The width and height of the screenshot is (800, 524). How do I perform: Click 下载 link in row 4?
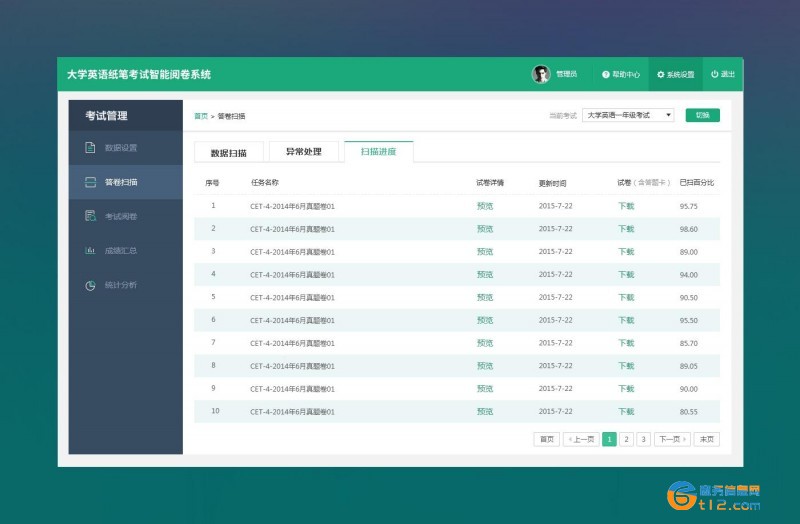(626, 275)
